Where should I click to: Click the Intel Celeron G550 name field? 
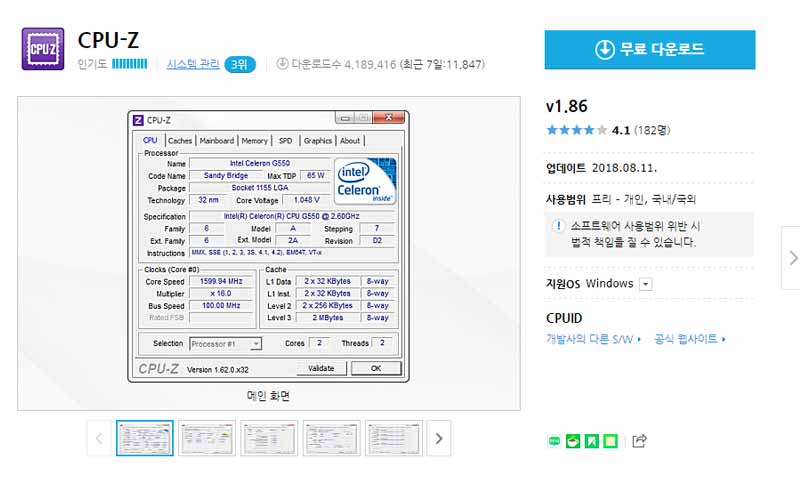pos(260,163)
